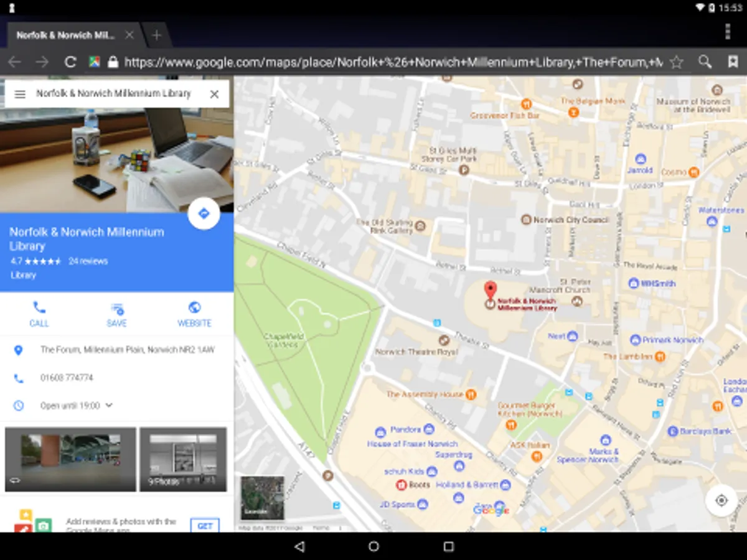Screen dimensions: 747x560
Task: Select the Boots pharmacy marker
Action: click(x=402, y=484)
